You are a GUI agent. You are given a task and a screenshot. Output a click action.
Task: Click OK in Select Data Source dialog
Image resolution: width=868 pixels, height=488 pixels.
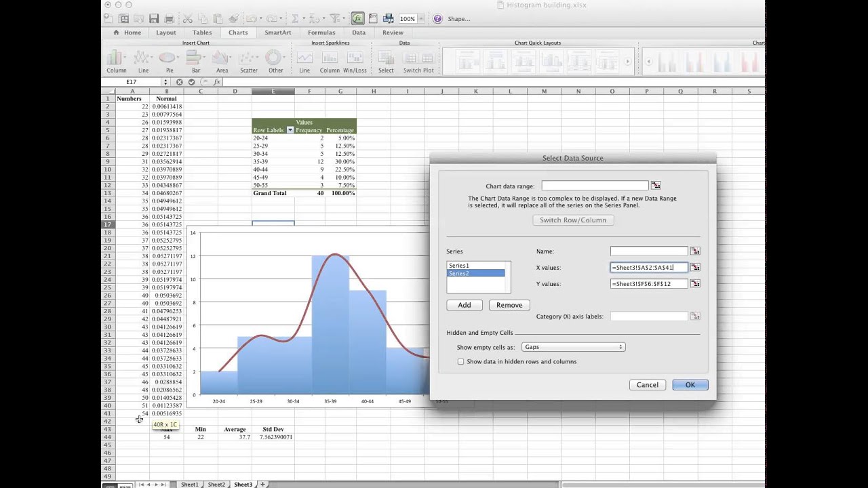click(690, 385)
